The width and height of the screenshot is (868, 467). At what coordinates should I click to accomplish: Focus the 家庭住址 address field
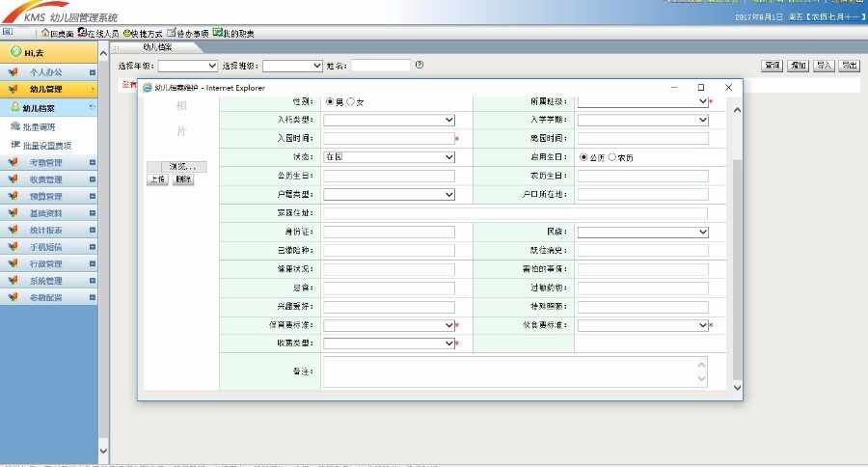coord(515,213)
